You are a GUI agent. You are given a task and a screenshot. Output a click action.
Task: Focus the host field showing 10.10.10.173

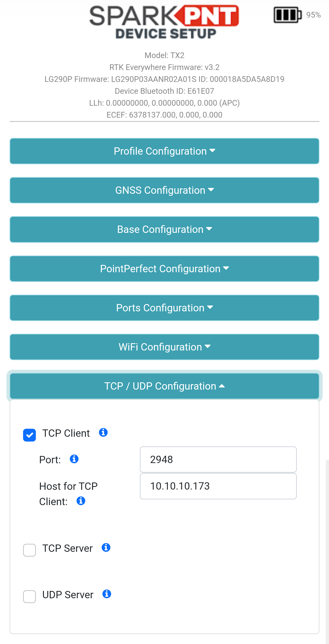coord(218,486)
